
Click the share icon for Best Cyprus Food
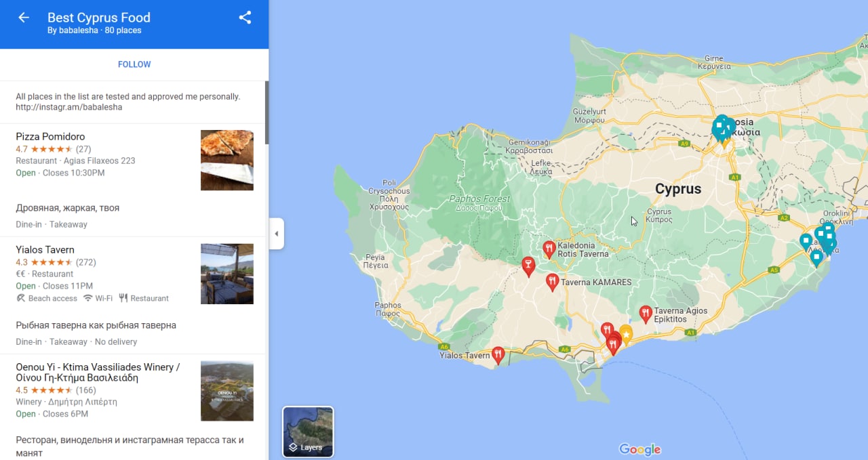point(245,18)
